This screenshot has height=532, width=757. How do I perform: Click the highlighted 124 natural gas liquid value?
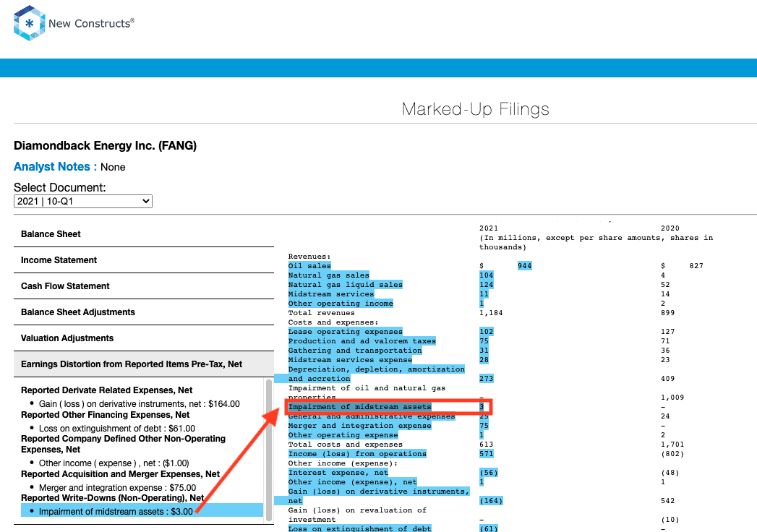coord(486,284)
